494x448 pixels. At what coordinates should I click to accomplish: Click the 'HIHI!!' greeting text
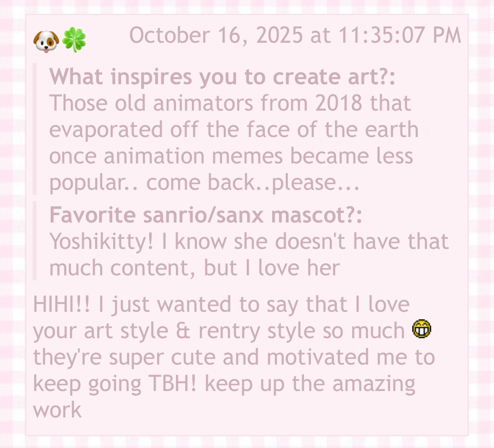pos(62,304)
